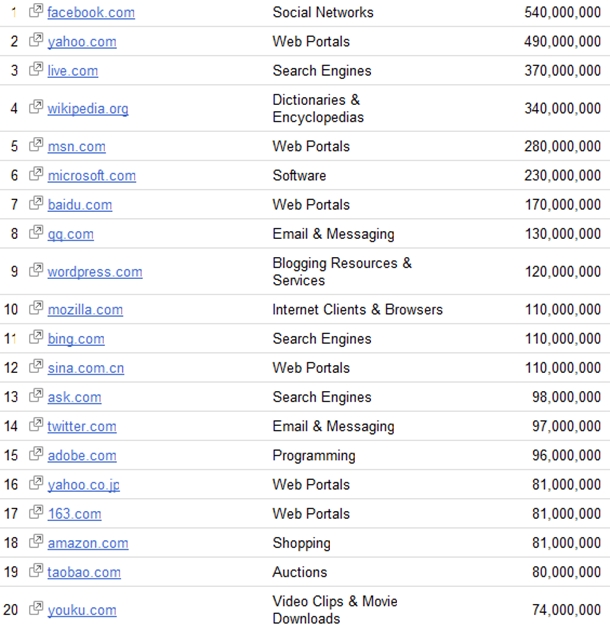Screen dimensions: 610x629
Task: Click external link icon beside facebook.com
Action: (36, 11)
